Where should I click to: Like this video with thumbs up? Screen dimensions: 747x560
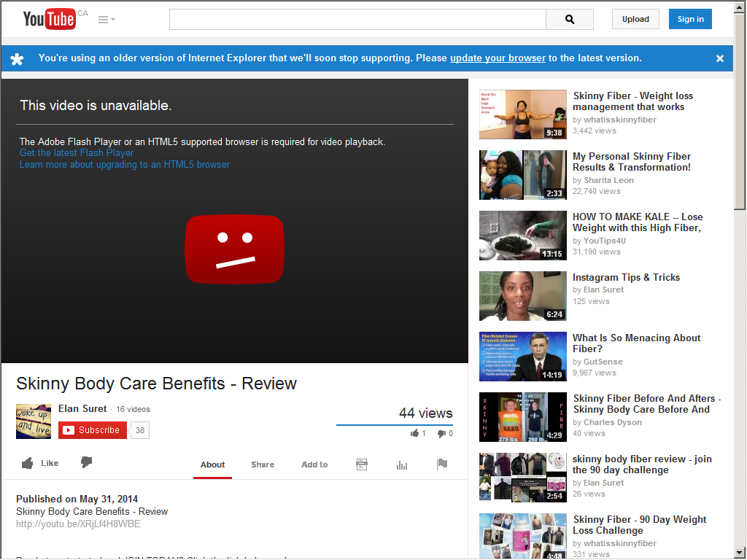(x=40, y=463)
